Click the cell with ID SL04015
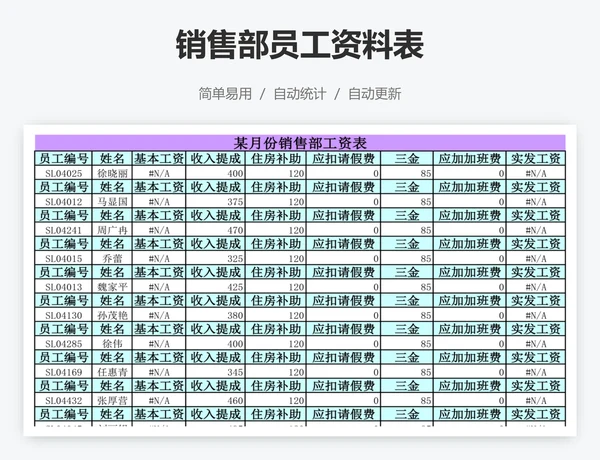The height and width of the screenshot is (460, 600). 64,258
